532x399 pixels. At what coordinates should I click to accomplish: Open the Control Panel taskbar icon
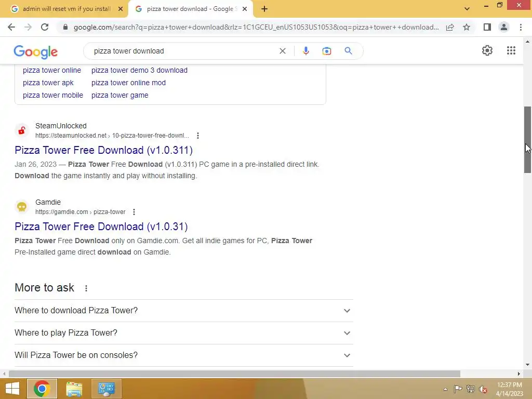tap(106, 389)
